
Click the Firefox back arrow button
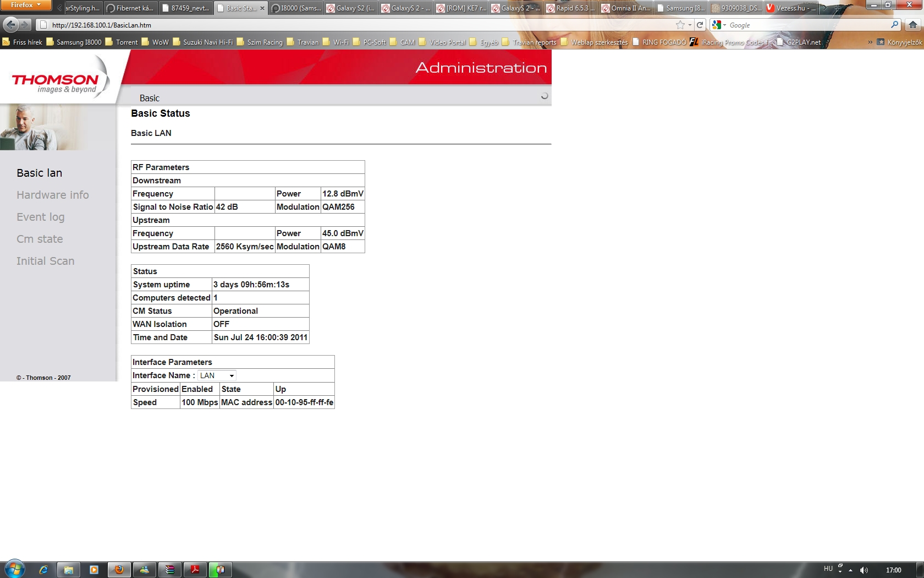point(10,25)
